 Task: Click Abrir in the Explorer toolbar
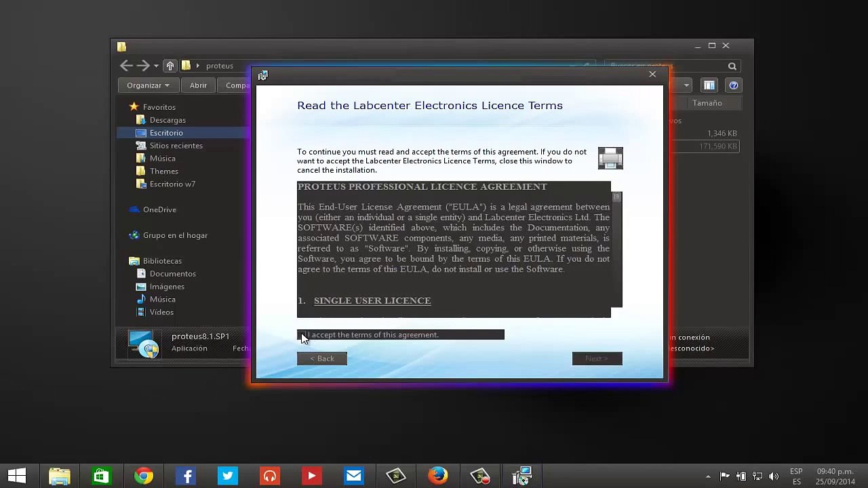[x=198, y=85]
